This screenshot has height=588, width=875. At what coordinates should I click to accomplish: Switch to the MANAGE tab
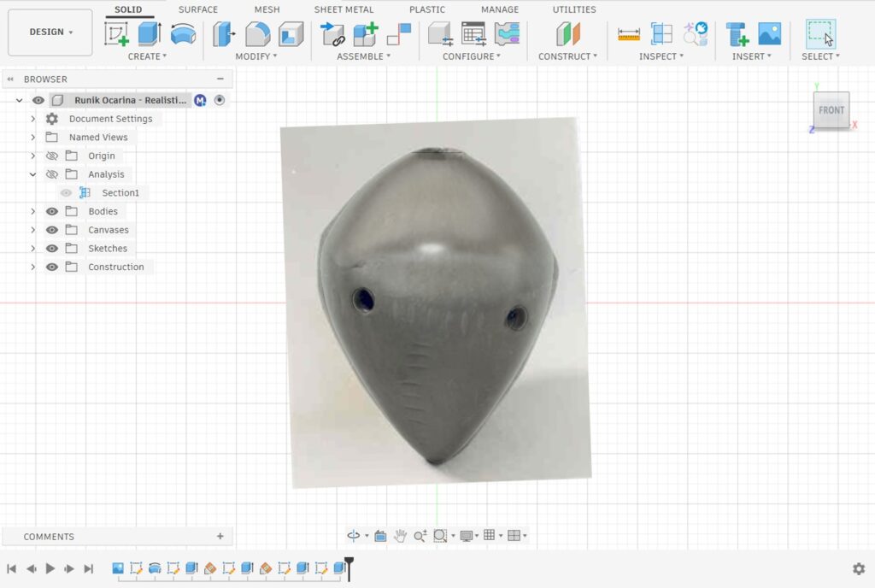500,9
